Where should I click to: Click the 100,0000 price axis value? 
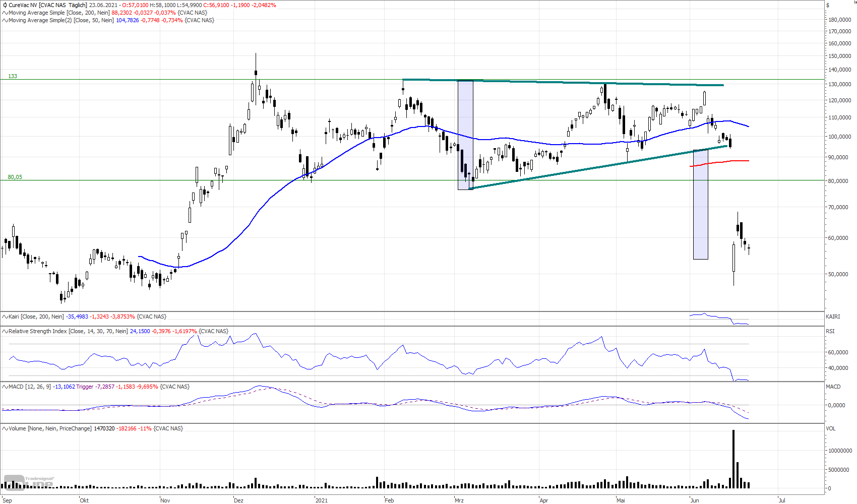pyautogui.click(x=840, y=137)
